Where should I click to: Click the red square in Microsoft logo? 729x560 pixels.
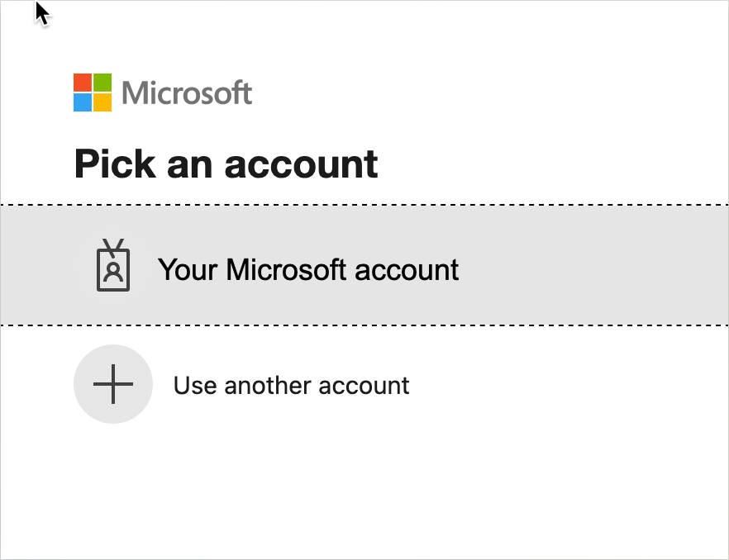coord(82,83)
